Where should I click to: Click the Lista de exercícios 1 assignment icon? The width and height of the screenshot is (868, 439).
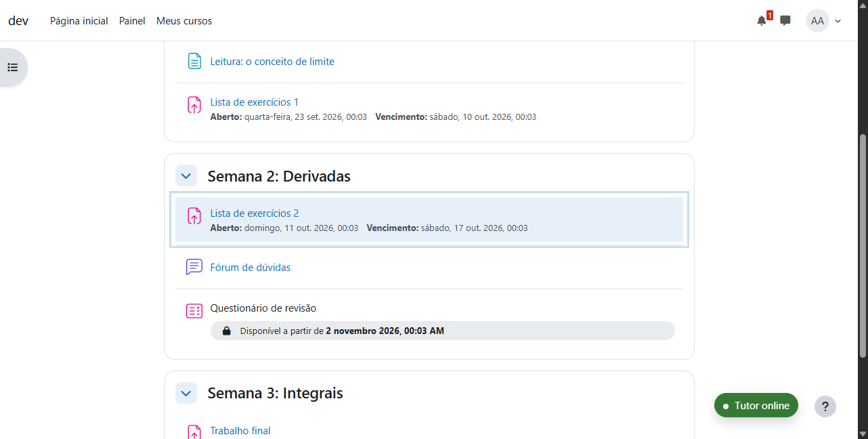tap(194, 104)
